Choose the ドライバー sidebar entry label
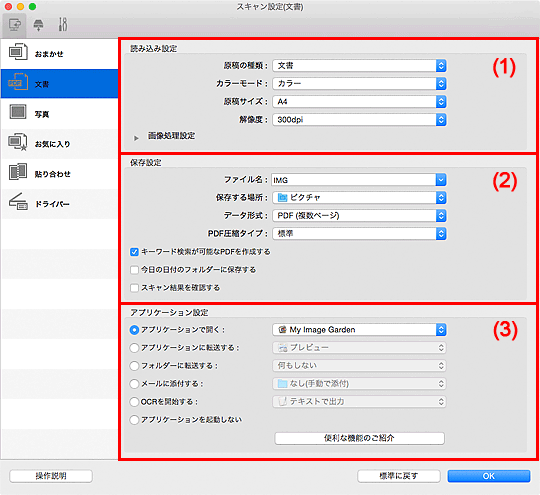The image size is (540, 495). tap(52, 204)
